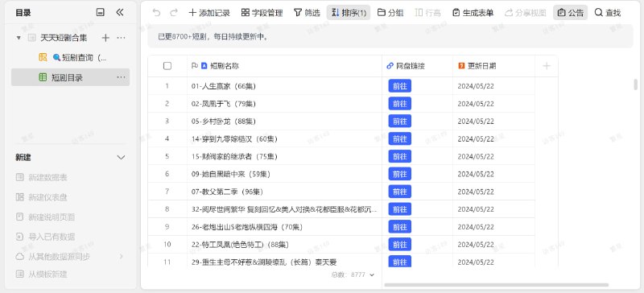Click 前往 button for 09-她自黑暗中来
The width and height of the screenshot is (644, 293).
tap(399, 174)
